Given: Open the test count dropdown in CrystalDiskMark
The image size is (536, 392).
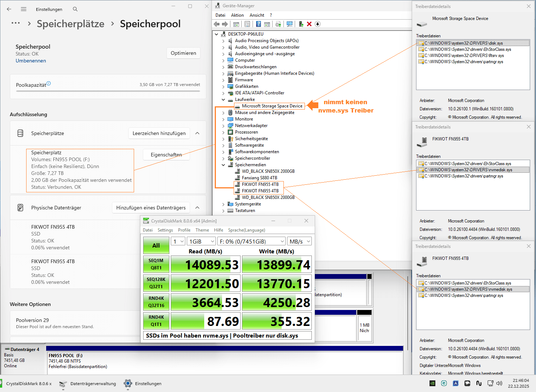Looking at the screenshot, I should pos(178,241).
